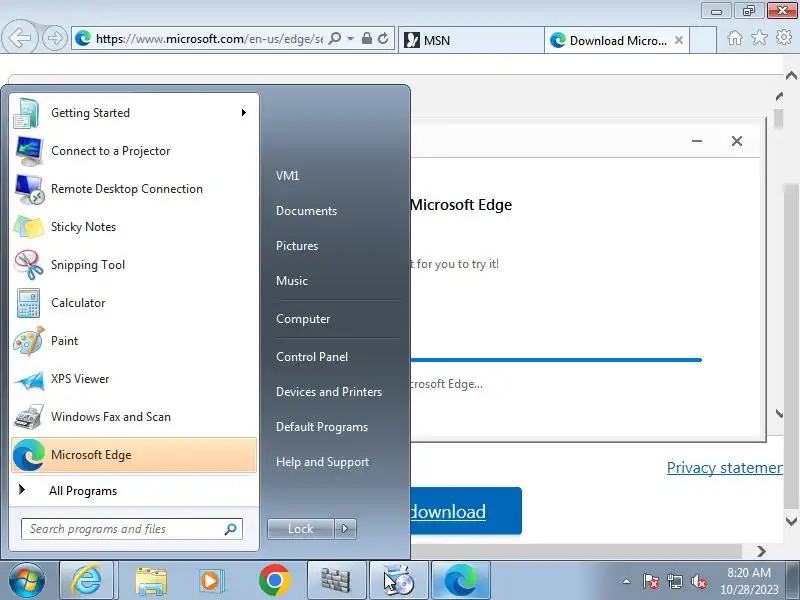
Task: Click the search magnifier in Start menu
Action: (231, 529)
